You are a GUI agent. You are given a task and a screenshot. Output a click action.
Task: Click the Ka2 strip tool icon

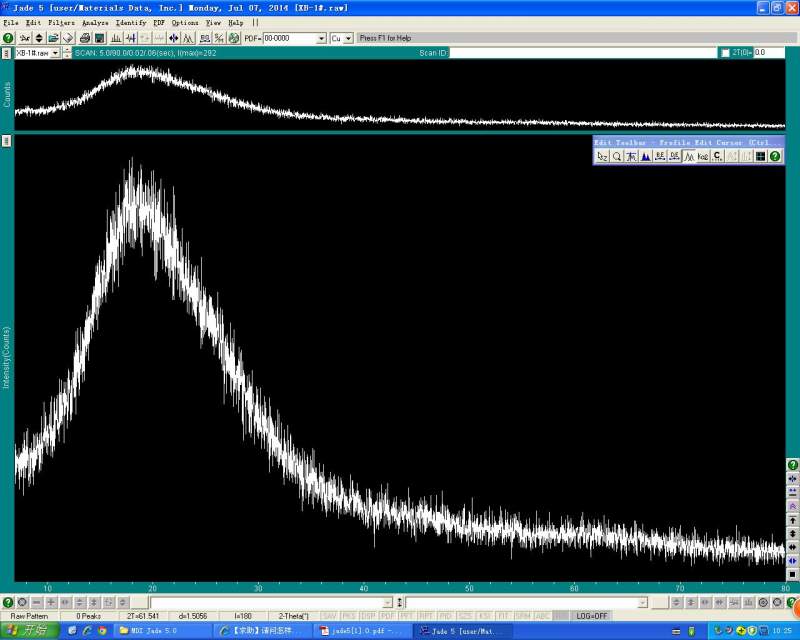click(x=703, y=156)
